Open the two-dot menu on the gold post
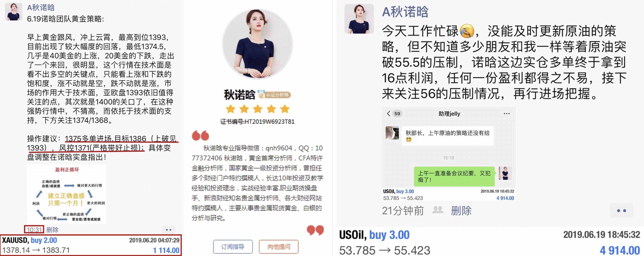 (168, 230)
